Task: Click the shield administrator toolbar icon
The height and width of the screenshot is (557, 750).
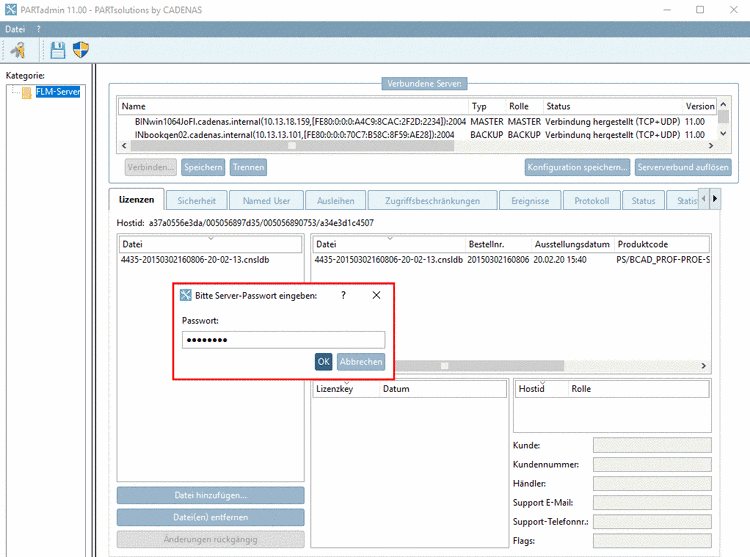Action: pos(81,49)
